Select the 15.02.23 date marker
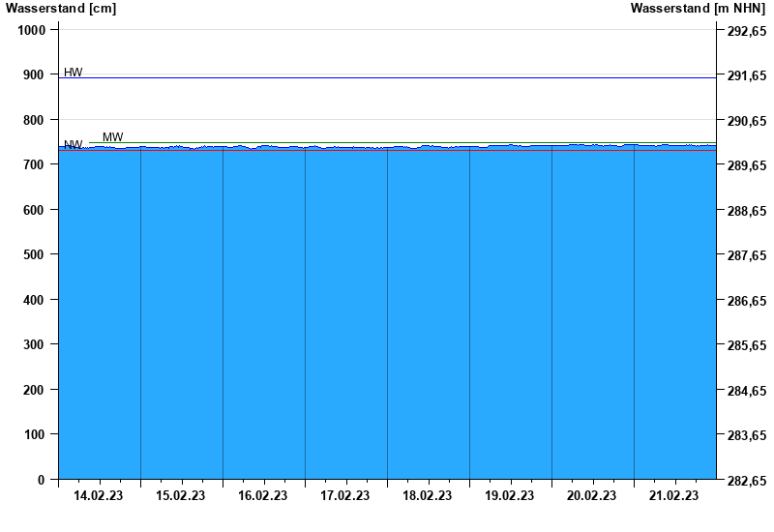The image size is (774, 532). [x=181, y=496]
